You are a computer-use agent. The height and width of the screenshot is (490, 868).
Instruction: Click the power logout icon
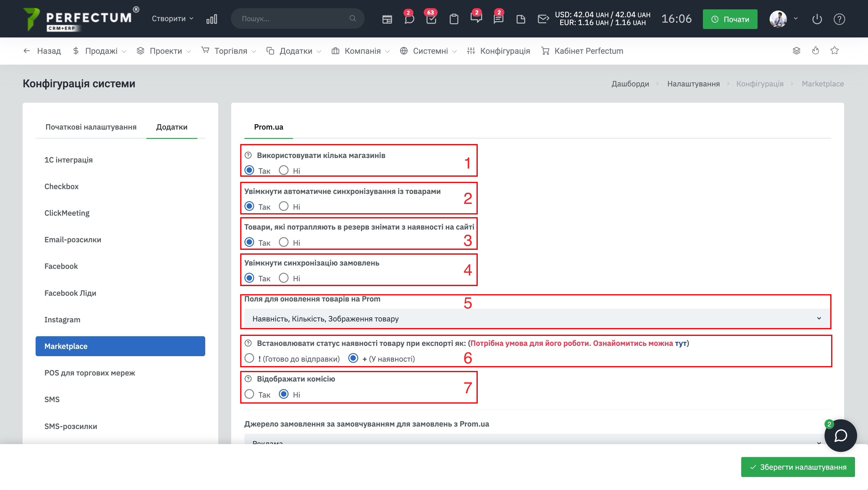click(x=817, y=19)
